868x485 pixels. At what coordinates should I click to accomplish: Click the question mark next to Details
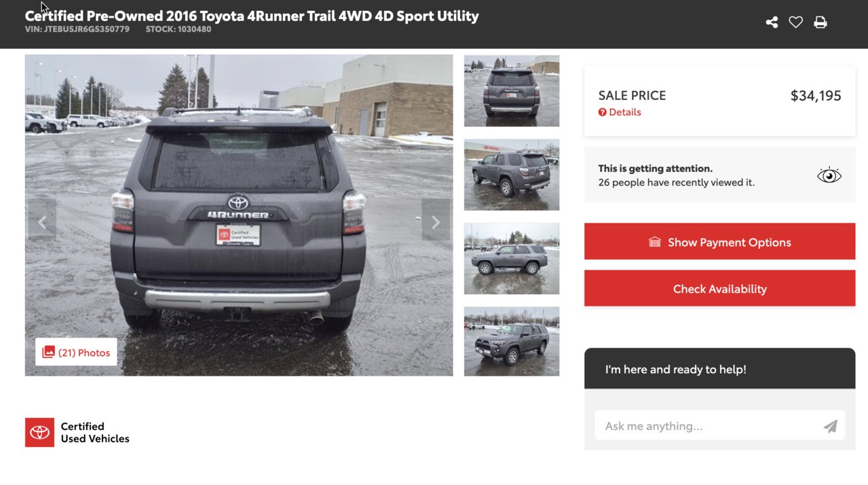pyautogui.click(x=602, y=112)
